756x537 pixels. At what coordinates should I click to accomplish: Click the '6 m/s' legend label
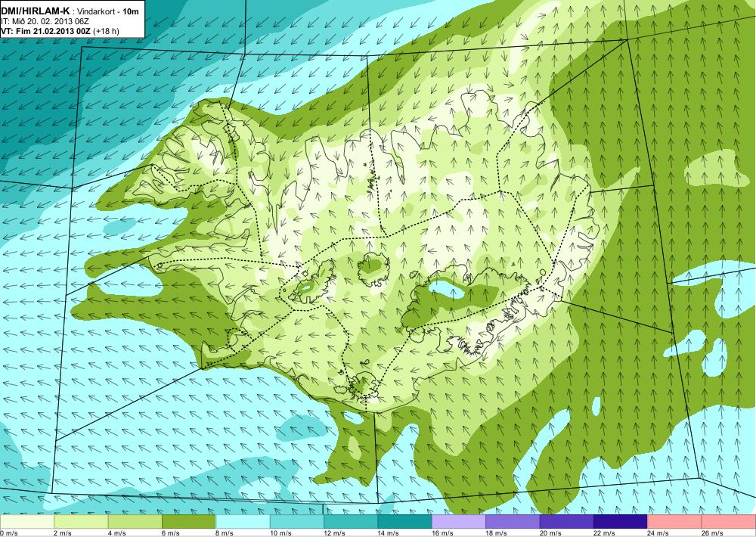[x=171, y=533]
